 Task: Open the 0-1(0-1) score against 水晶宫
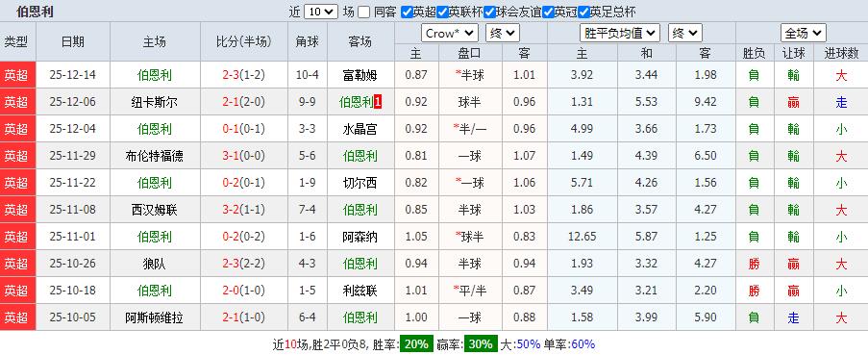pos(243,129)
